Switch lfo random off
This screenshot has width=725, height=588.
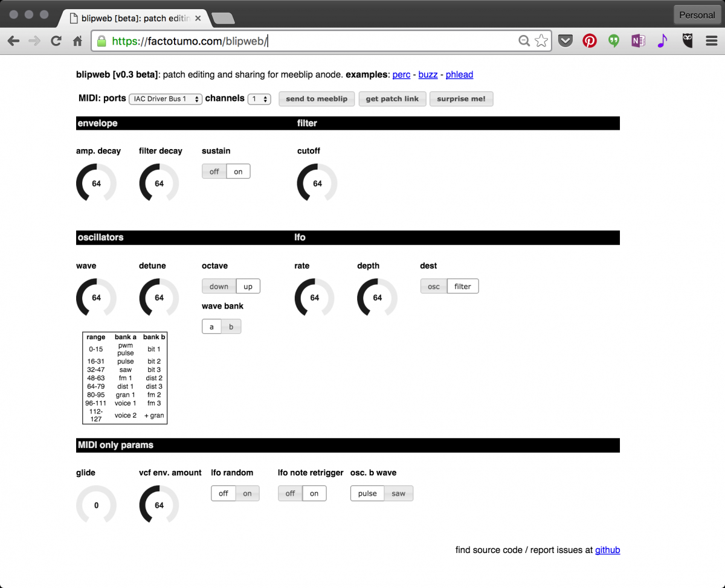tap(224, 493)
